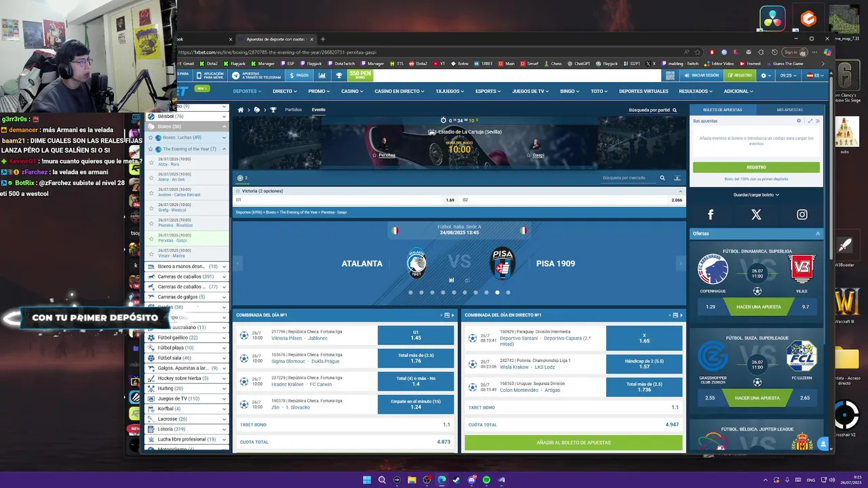Screen dimensions: 868x488
Task: Star the Viruzz - Mazza fight
Action: coord(151,254)
